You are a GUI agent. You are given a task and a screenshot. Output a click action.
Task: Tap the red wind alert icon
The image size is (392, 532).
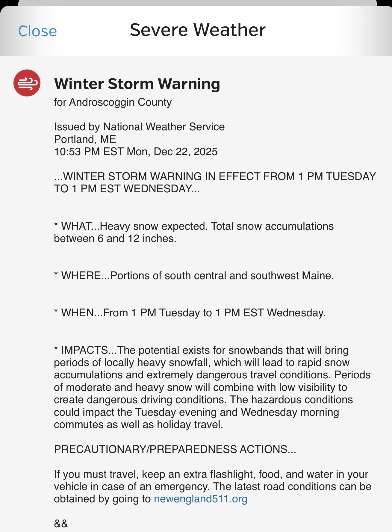click(x=27, y=83)
